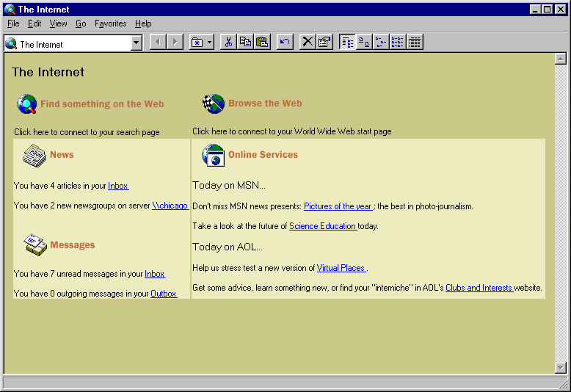Click the 'Today on AOL...' text
Viewport: 571px width, 392px height.
[x=228, y=247]
